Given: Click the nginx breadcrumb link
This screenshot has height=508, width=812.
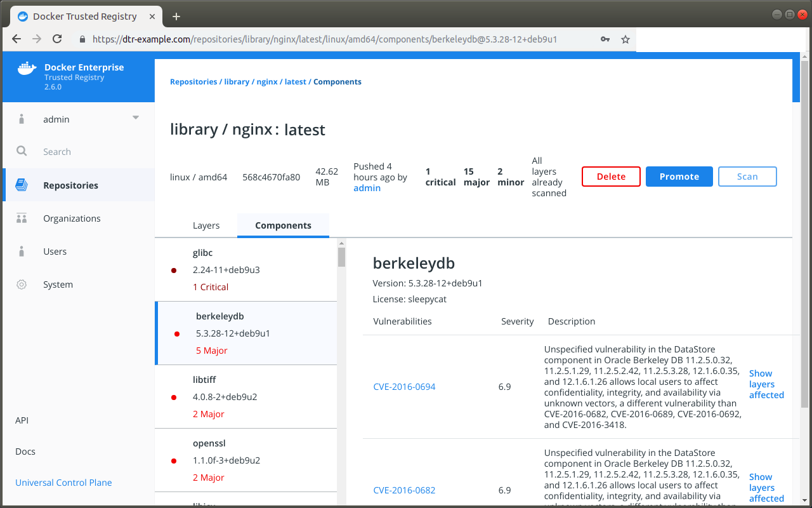Looking at the screenshot, I should pyautogui.click(x=267, y=82).
